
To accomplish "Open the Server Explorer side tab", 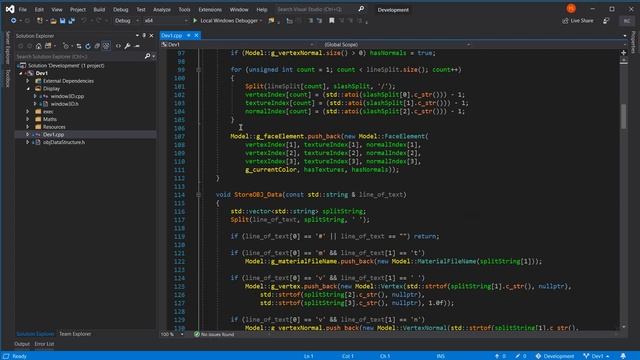I will (x=7, y=48).
